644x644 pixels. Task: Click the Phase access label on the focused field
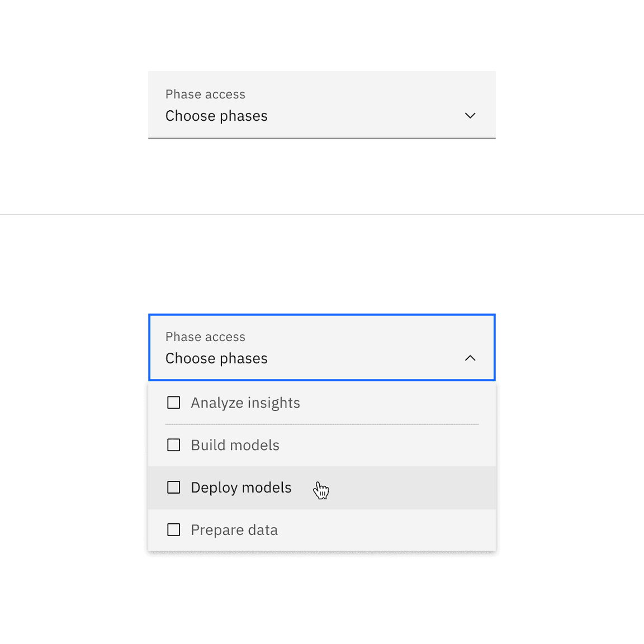205,337
